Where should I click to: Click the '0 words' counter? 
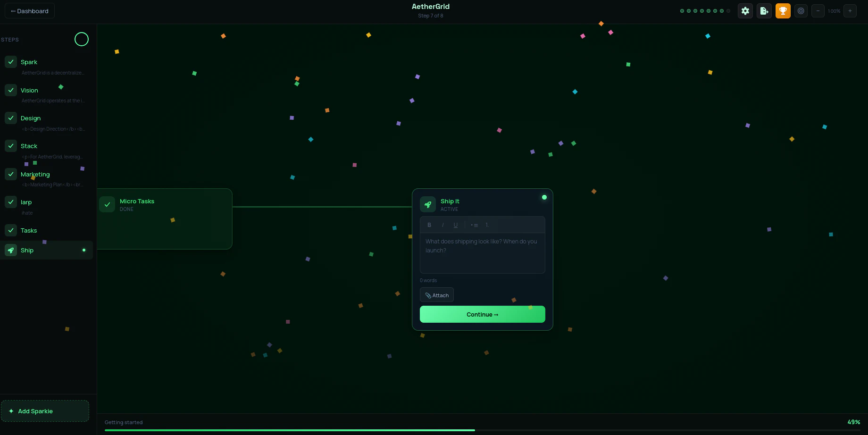(428, 280)
